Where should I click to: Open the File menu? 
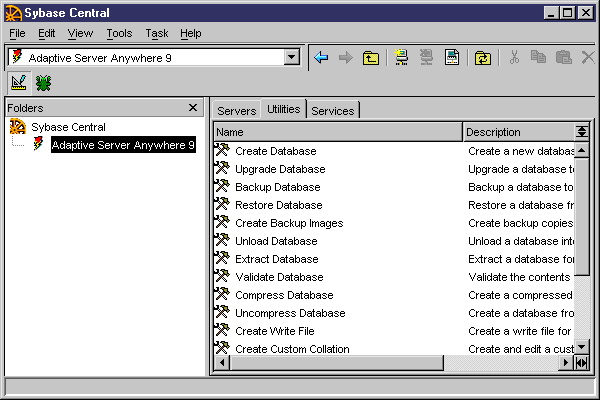[x=17, y=33]
